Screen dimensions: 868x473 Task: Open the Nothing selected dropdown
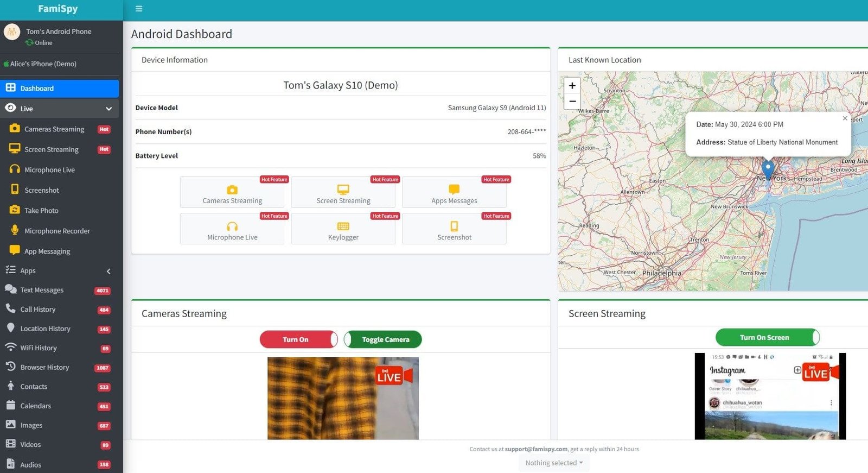coord(554,463)
